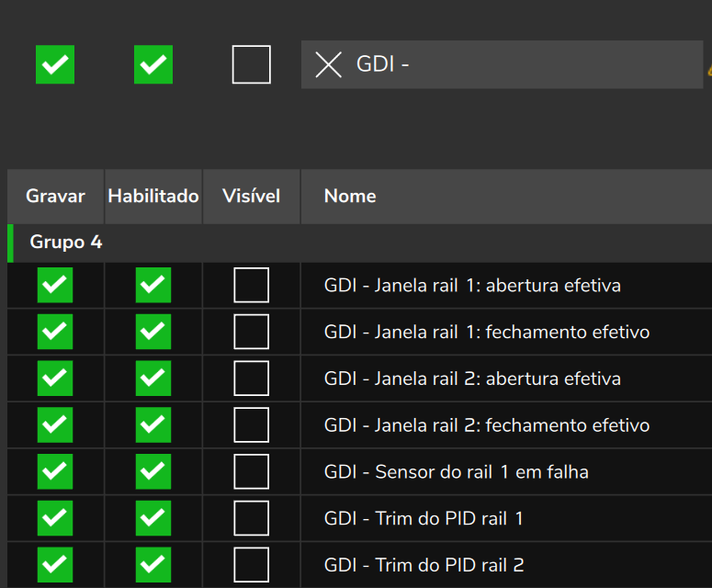Toggle the top Visível checkbox above the table

(252, 64)
